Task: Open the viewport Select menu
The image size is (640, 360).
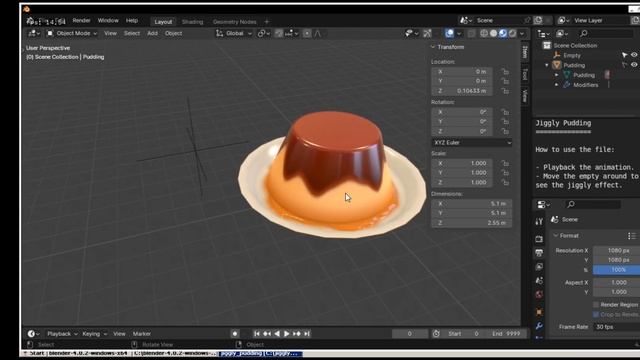Action: click(132, 33)
